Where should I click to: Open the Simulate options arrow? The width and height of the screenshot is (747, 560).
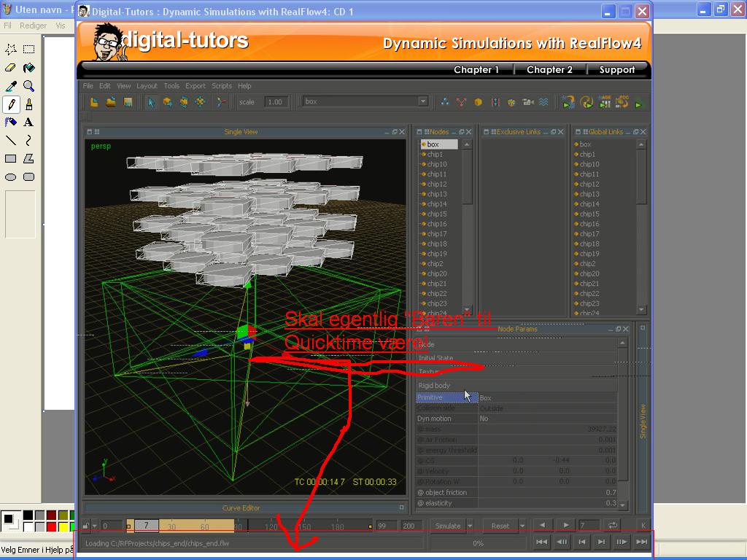(470, 526)
